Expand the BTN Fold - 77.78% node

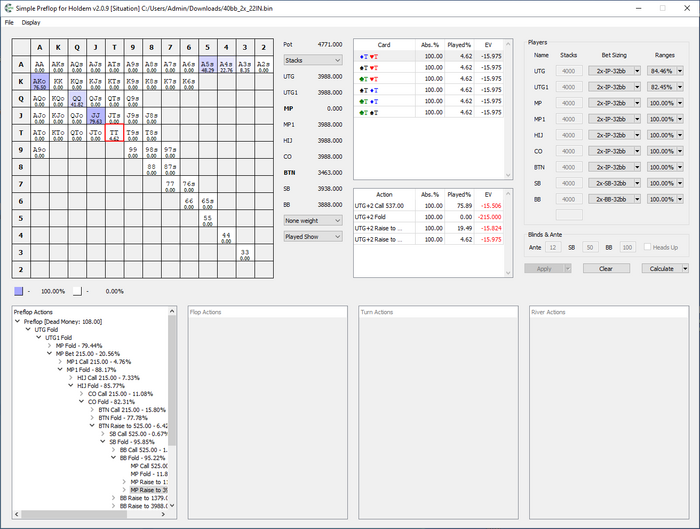(x=92, y=418)
